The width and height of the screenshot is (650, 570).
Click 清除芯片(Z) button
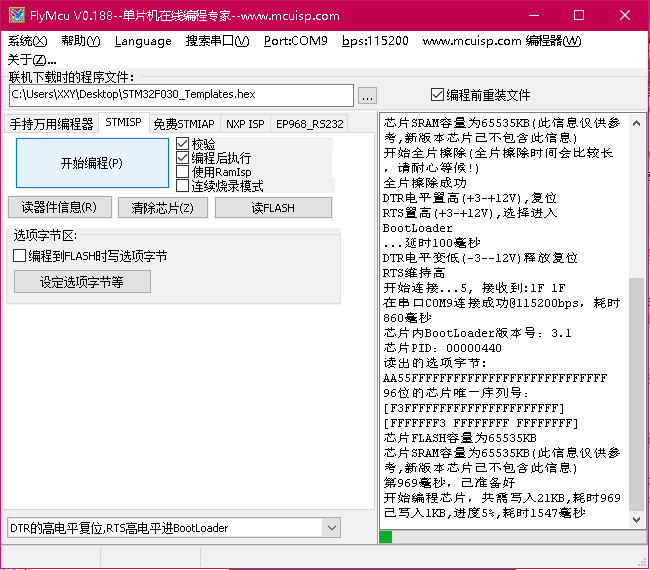(x=162, y=207)
